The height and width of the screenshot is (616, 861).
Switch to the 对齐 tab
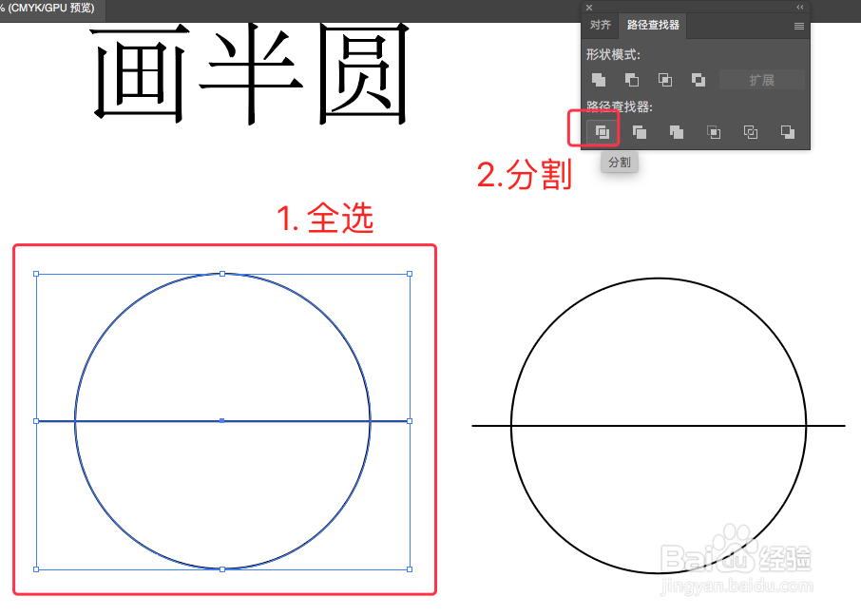point(601,26)
